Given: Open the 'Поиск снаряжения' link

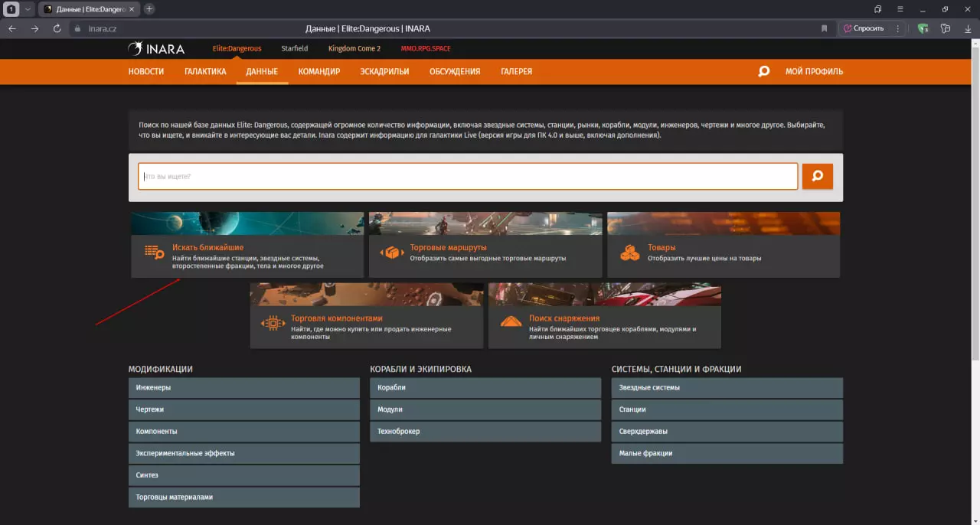Looking at the screenshot, I should [564, 318].
